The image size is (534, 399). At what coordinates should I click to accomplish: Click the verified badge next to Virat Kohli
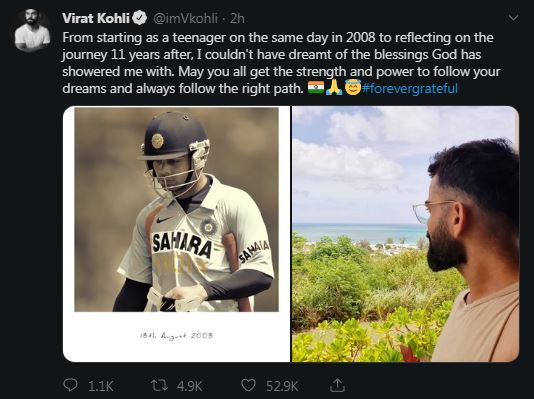[140, 18]
